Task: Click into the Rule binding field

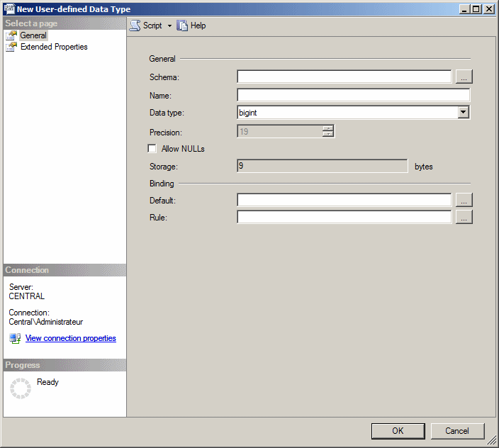Action: [344, 217]
